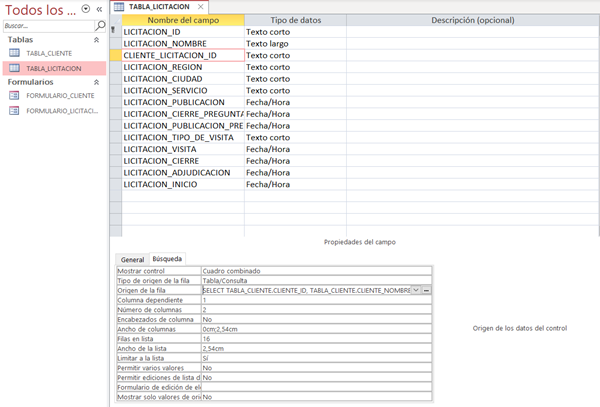Open FORMULARIO_CLIENTE form
600x407 pixels.
point(59,96)
